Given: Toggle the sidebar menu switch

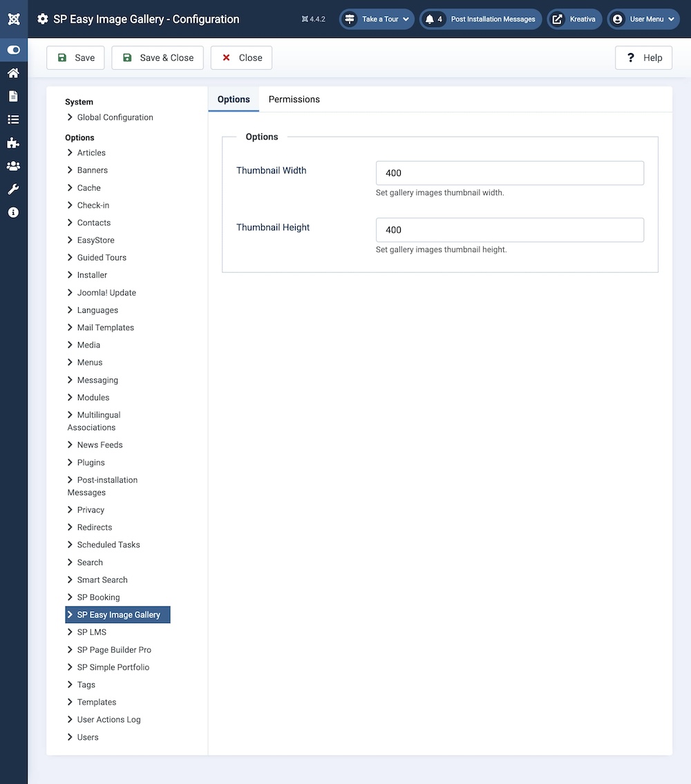Looking at the screenshot, I should tap(14, 50).
